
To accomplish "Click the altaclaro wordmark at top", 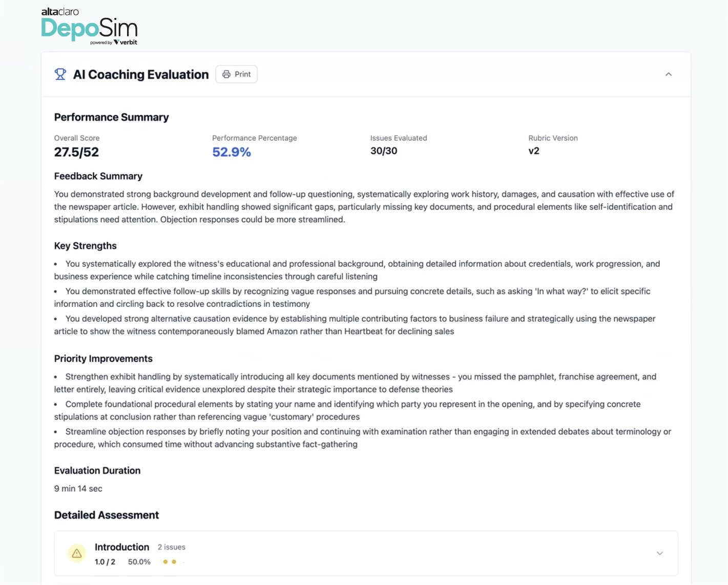I will pos(60,12).
